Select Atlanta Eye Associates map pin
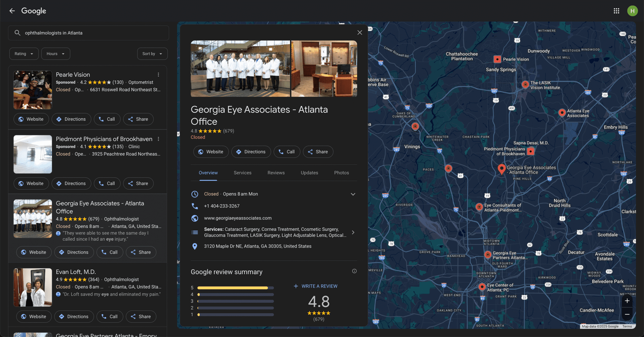Image resolution: width=644 pixels, height=337 pixels. click(x=562, y=113)
